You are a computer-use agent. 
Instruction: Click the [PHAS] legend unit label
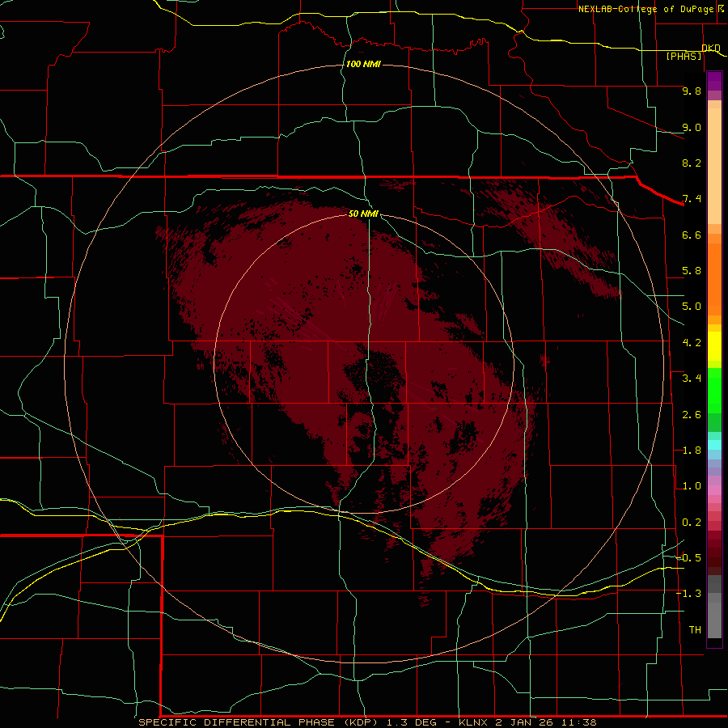click(684, 56)
